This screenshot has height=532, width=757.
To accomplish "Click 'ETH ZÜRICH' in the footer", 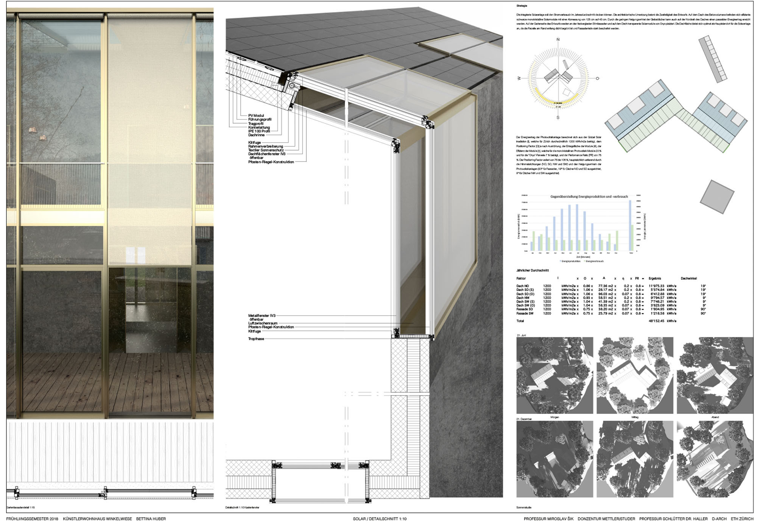I will pos(742,519).
